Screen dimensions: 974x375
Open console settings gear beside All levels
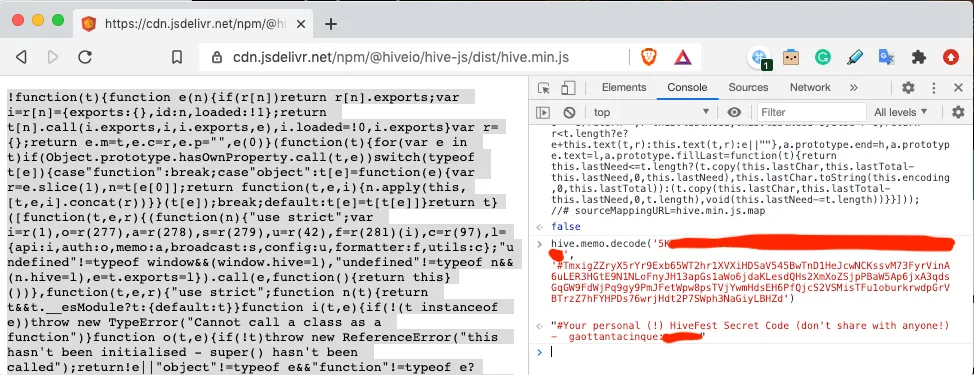coord(958,112)
